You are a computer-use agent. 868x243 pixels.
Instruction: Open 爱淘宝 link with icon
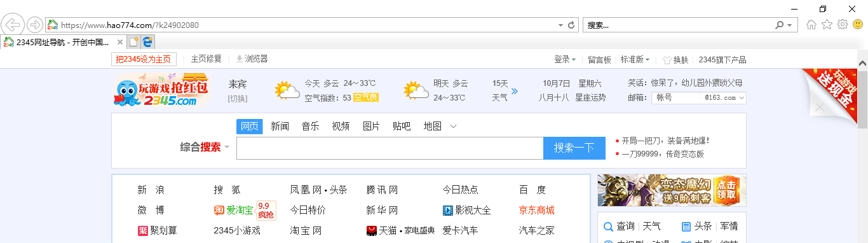click(x=233, y=210)
